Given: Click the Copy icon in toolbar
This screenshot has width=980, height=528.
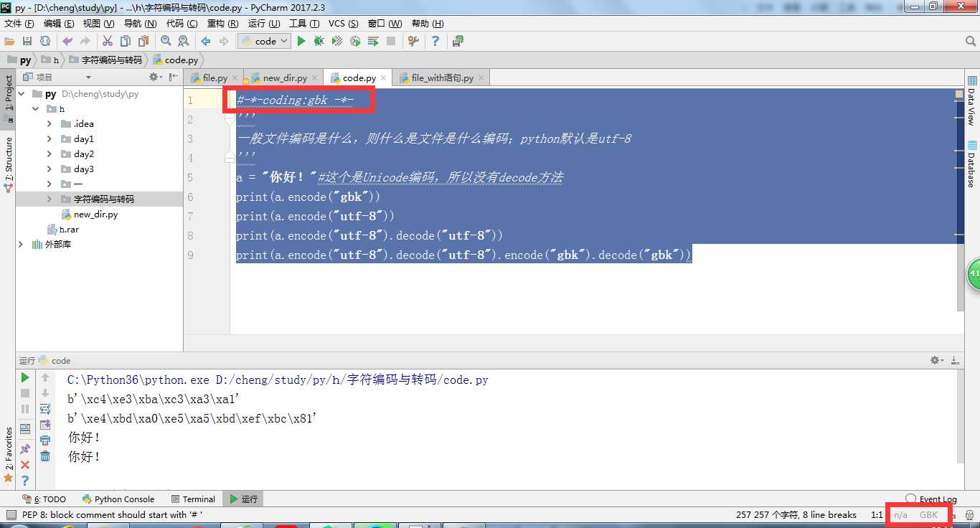Looking at the screenshot, I should 126,41.
